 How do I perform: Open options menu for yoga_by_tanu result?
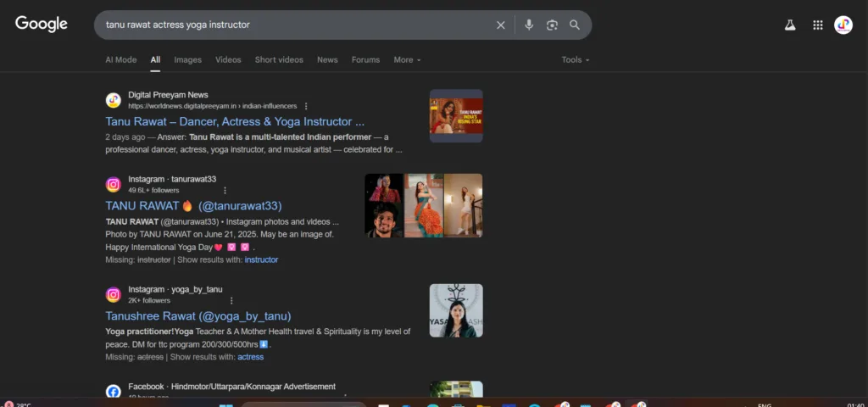(x=231, y=300)
